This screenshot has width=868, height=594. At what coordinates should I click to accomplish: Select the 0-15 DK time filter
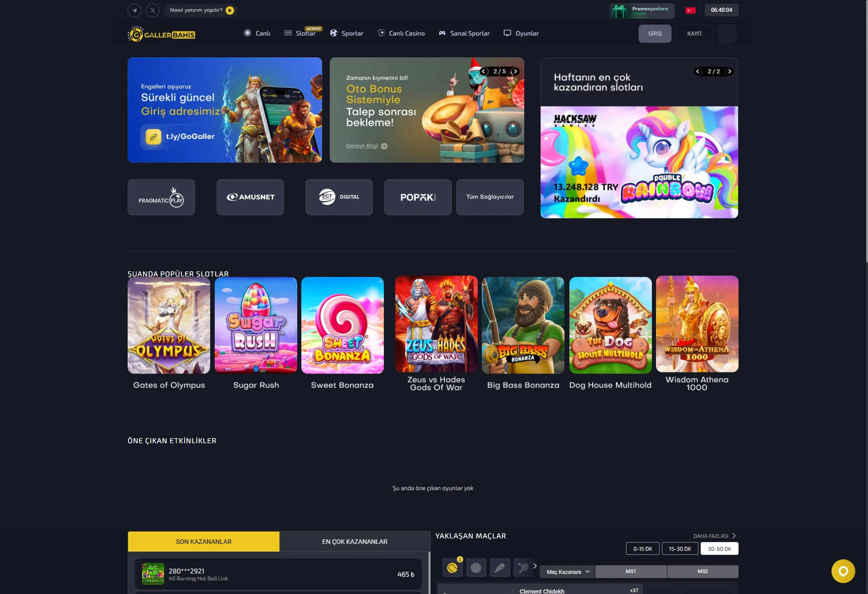point(643,549)
